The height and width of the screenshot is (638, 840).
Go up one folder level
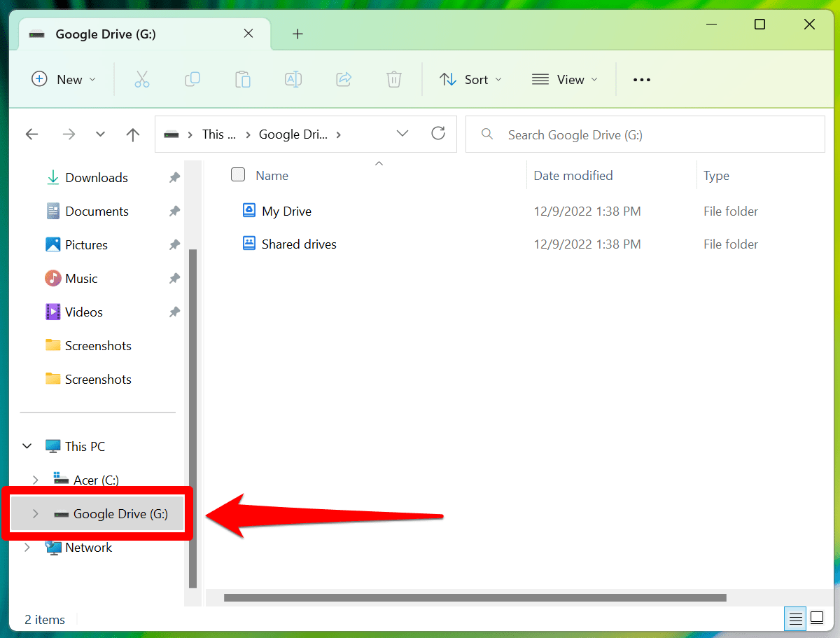(x=133, y=134)
